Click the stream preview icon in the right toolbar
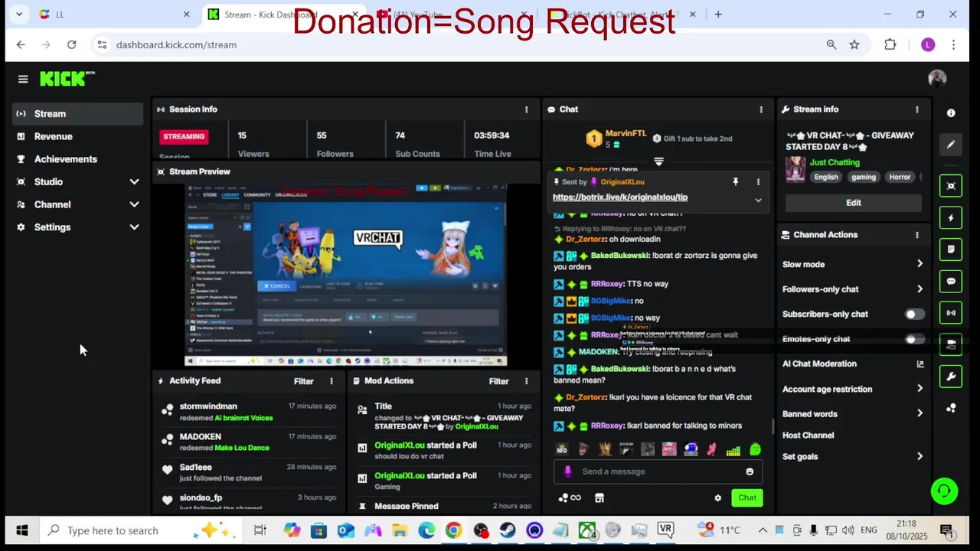The width and height of the screenshot is (980, 551). click(951, 186)
